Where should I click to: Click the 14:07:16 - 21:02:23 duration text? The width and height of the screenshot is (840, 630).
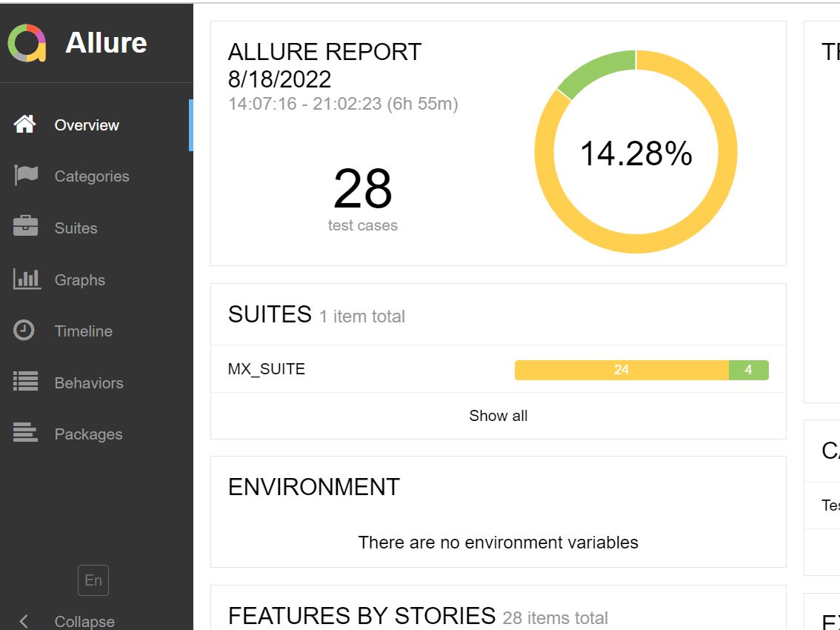coord(344,104)
